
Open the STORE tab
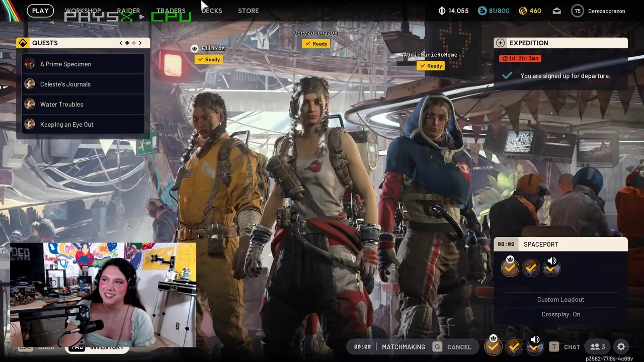pos(248,11)
